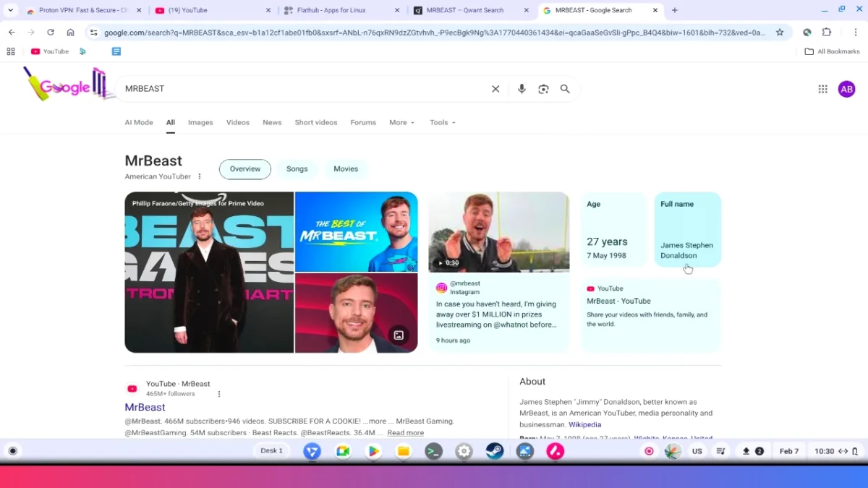Open Google Lens camera search icon
This screenshot has height=488, width=868.
coord(543,88)
